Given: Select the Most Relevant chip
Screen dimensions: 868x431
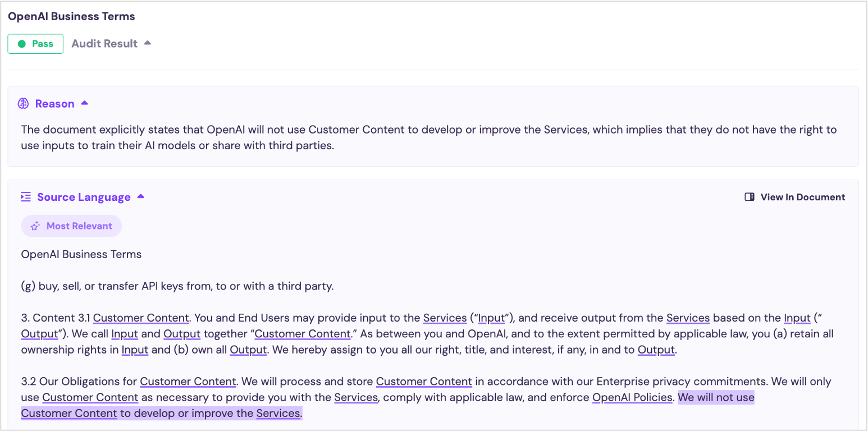Looking at the screenshot, I should pos(71,226).
